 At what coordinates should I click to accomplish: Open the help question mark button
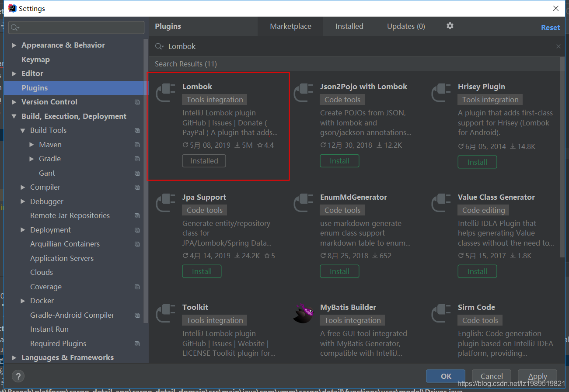click(18, 376)
